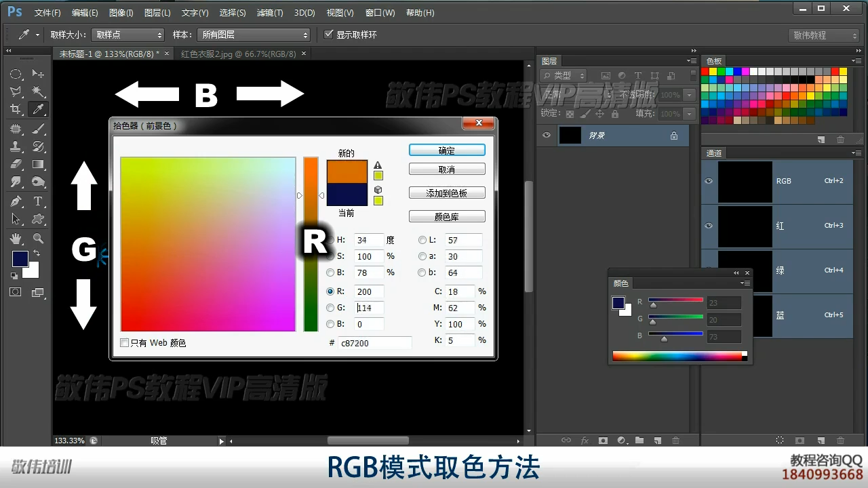Open the 文件(F) menu
The width and height of the screenshot is (868, 488).
tap(47, 13)
